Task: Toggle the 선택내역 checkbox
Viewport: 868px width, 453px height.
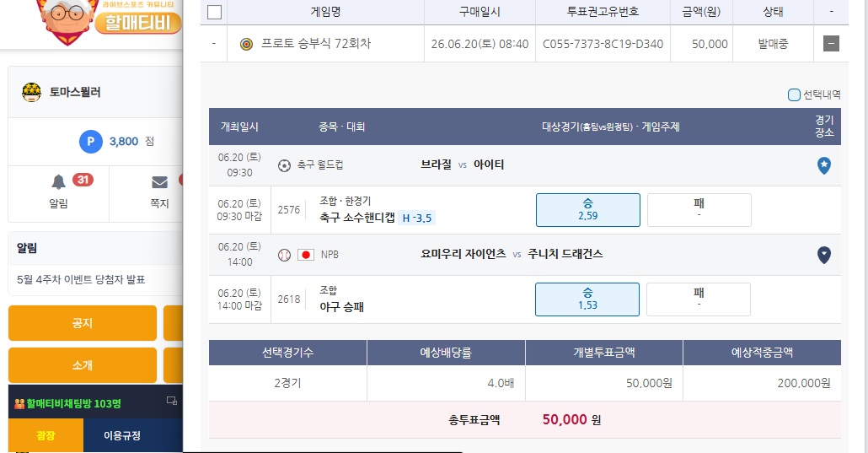Action: pos(794,94)
